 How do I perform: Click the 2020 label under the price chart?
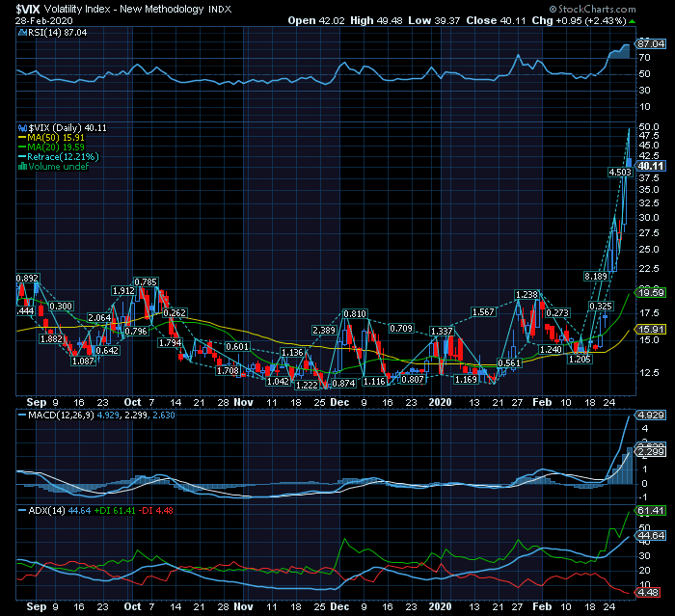click(x=441, y=402)
